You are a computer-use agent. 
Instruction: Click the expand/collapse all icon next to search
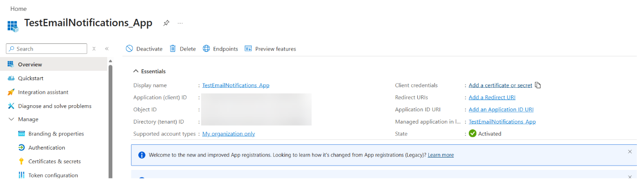94,49
